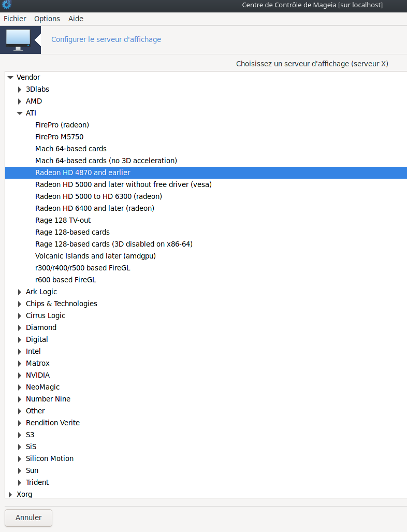This screenshot has width=407, height=532.
Task: Select 'FirePro M5750' entry
Action: coord(60,137)
